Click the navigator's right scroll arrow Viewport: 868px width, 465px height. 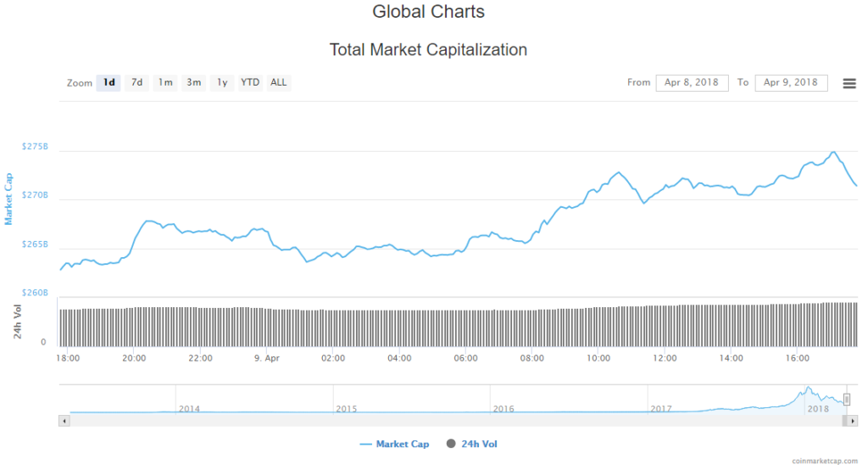853,420
